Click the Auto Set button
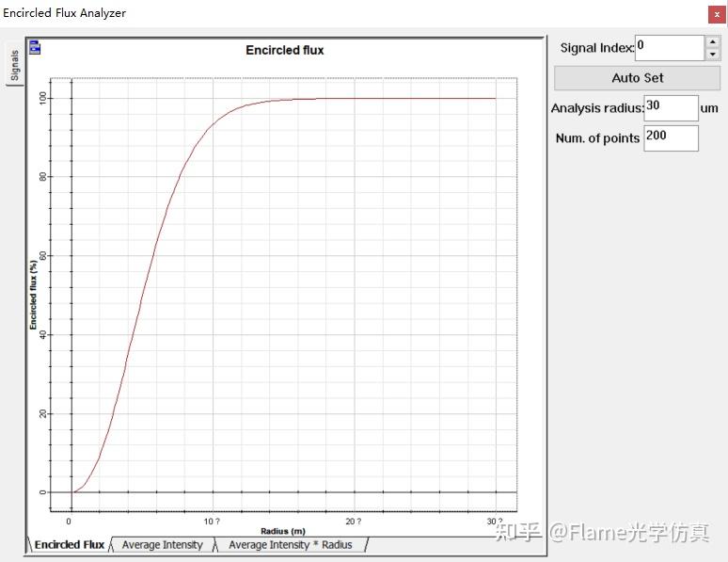The width and height of the screenshot is (728, 562). [637, 77]
